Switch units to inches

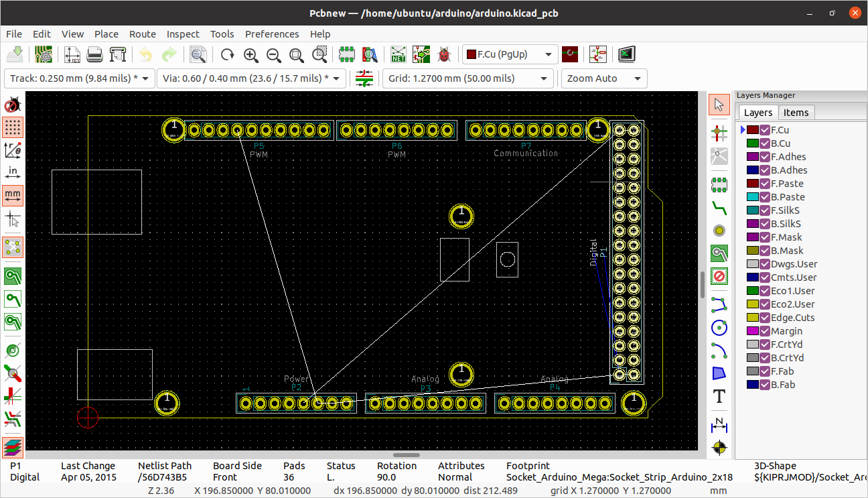tap(13, 173)
